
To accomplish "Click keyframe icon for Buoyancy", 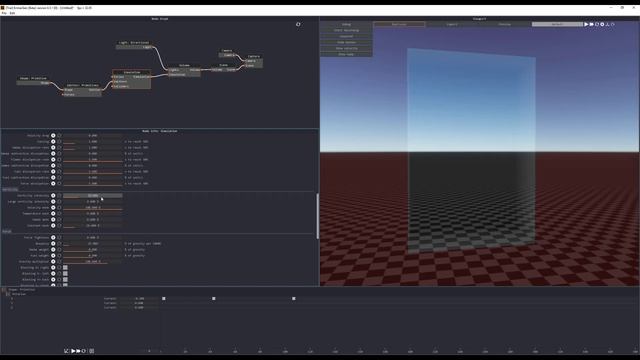I will tap(53, 244).
